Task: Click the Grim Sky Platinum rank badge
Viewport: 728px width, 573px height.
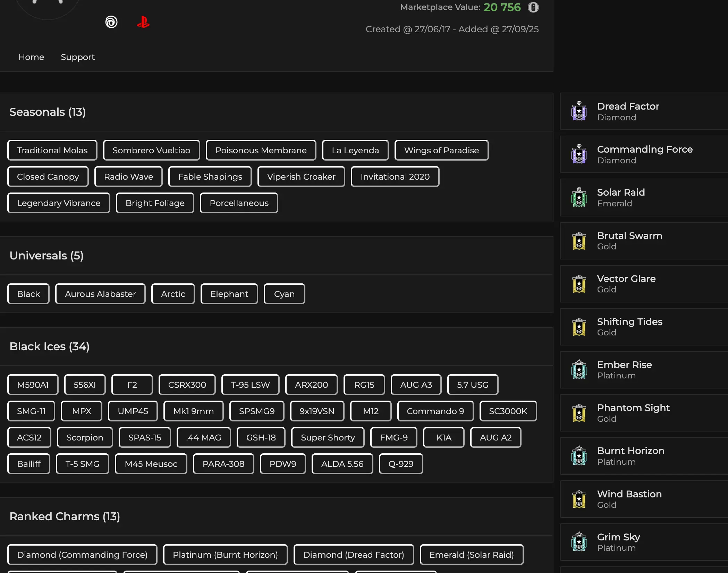Action: click(x=579, y=542)
